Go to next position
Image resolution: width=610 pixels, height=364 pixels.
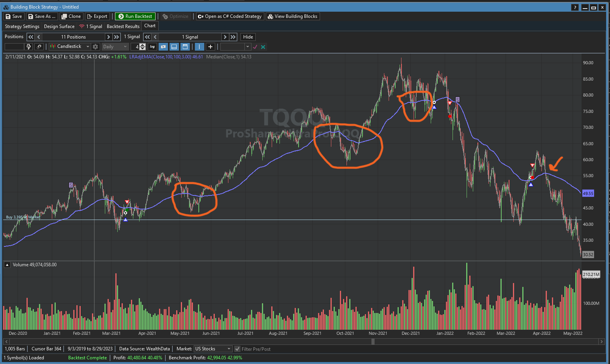click(108, 37)
